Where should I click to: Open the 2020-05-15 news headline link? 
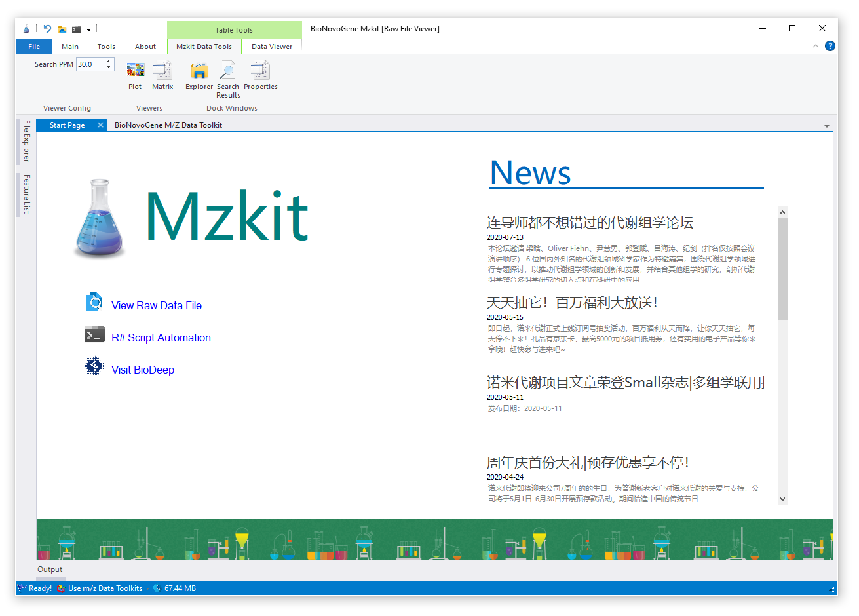[x=576, y=303]
